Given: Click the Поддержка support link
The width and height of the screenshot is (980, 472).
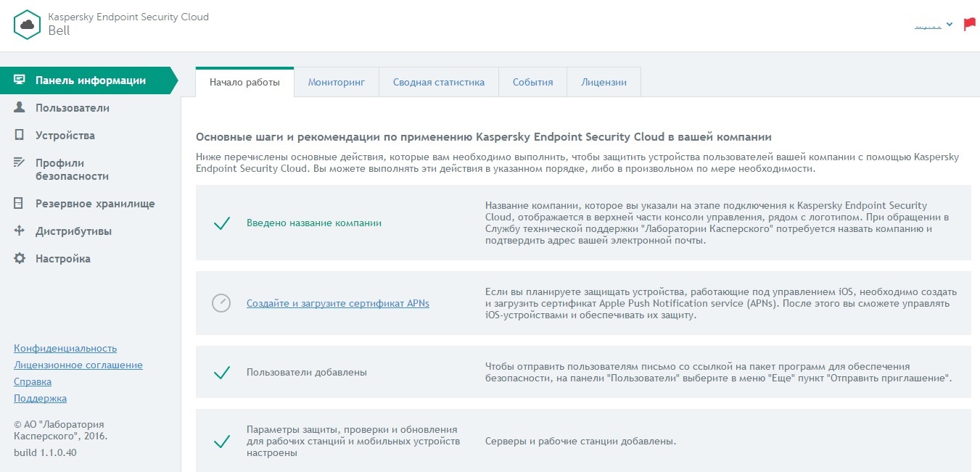Looking at the screenshot, I should coord(40,399).
